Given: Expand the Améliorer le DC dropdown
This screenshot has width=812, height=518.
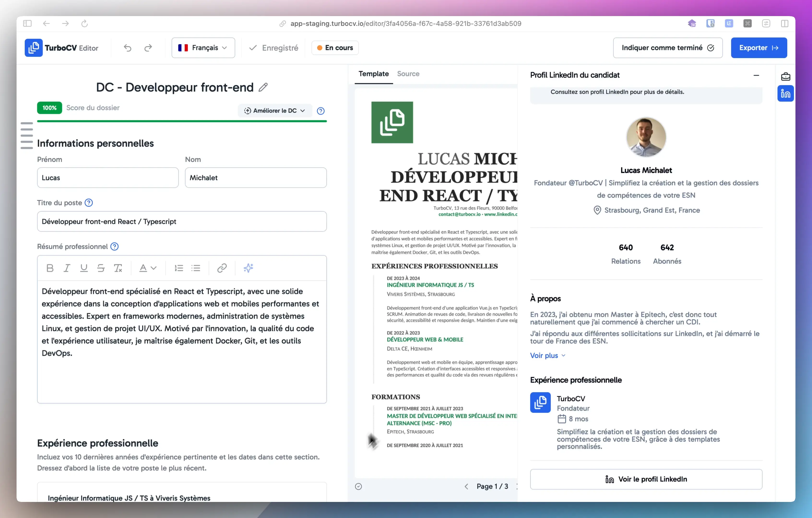Looking at the screenshot, I should pos(274,111).
